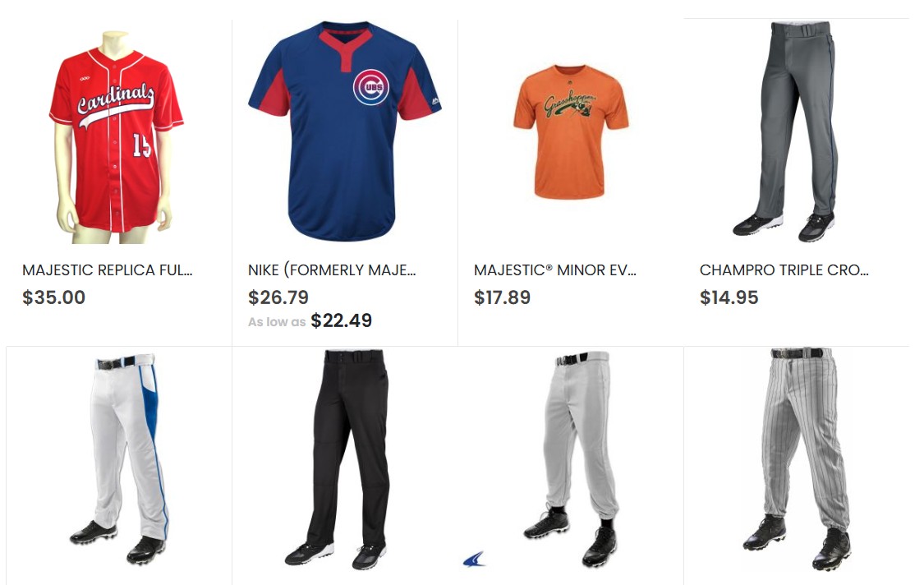This screenshot has width=924, height=585.
Task: Click the $26.79 price of Nike jersey
Action: (278, 297)
